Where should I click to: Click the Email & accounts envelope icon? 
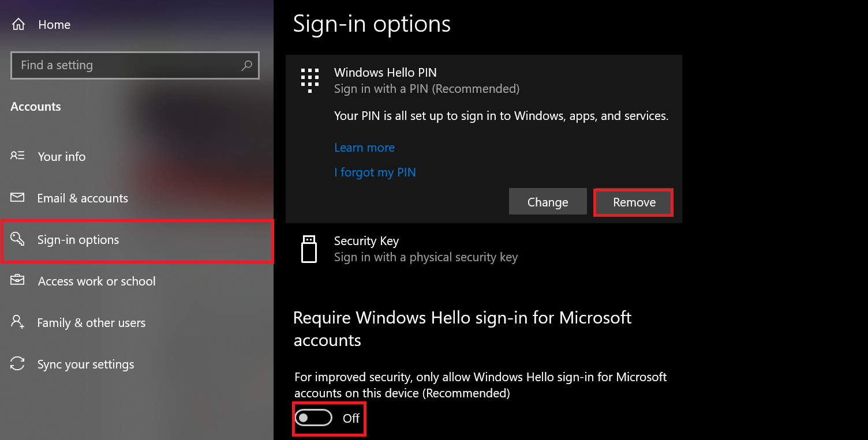(x=17, y=198)
